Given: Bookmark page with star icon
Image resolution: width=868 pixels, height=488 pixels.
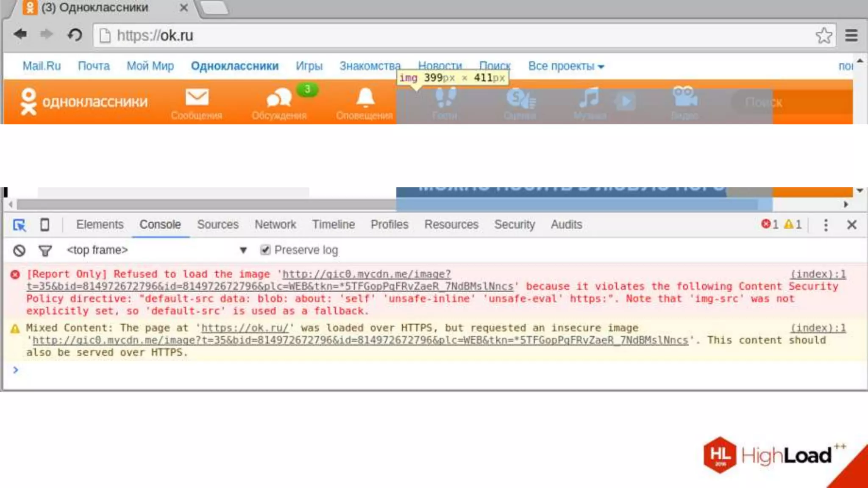Looking at the screenshot, I should click(x=823, y=36).
